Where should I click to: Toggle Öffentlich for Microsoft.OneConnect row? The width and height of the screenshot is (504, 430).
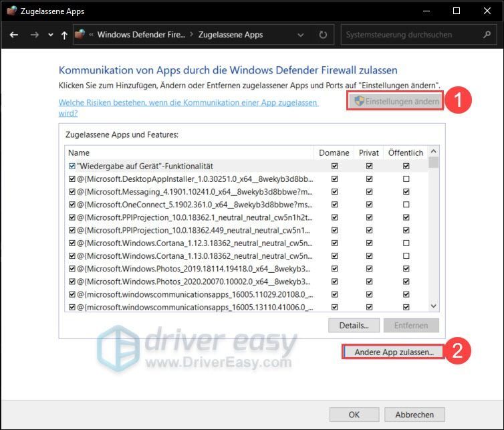[406, 205]
